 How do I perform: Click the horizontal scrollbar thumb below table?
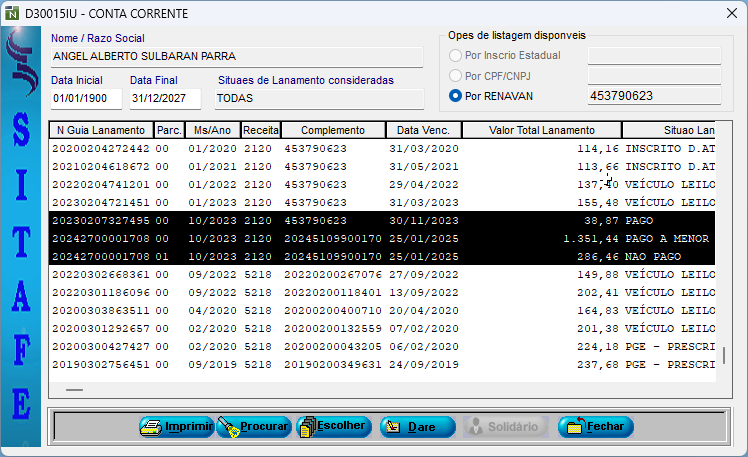pyautogui.click(x=75, y=391)
